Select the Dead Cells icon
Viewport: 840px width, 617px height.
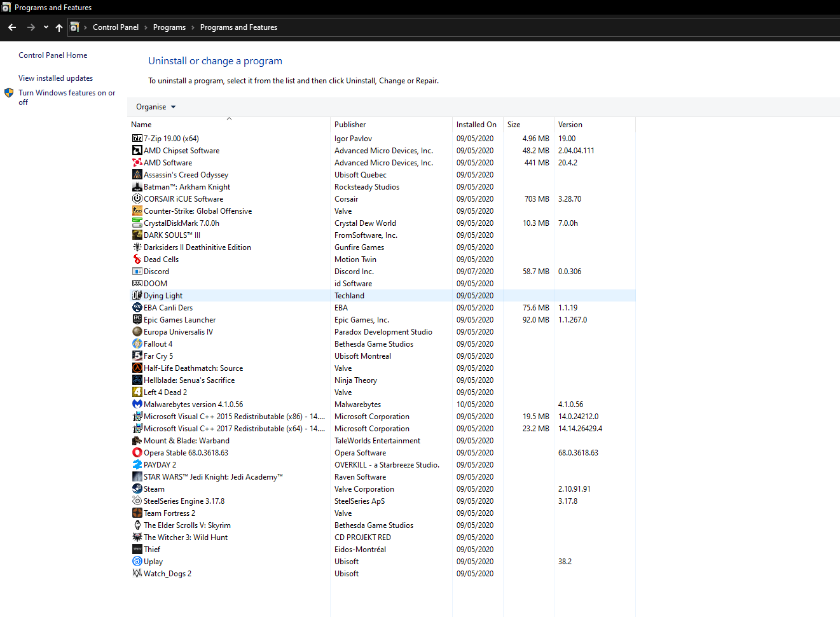tap(137, 260)
